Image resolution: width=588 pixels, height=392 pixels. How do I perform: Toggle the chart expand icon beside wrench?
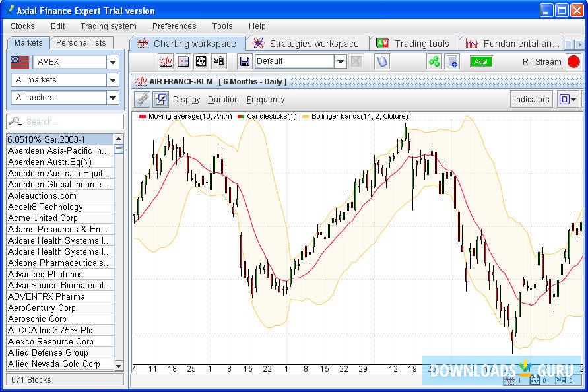(160, 100)
